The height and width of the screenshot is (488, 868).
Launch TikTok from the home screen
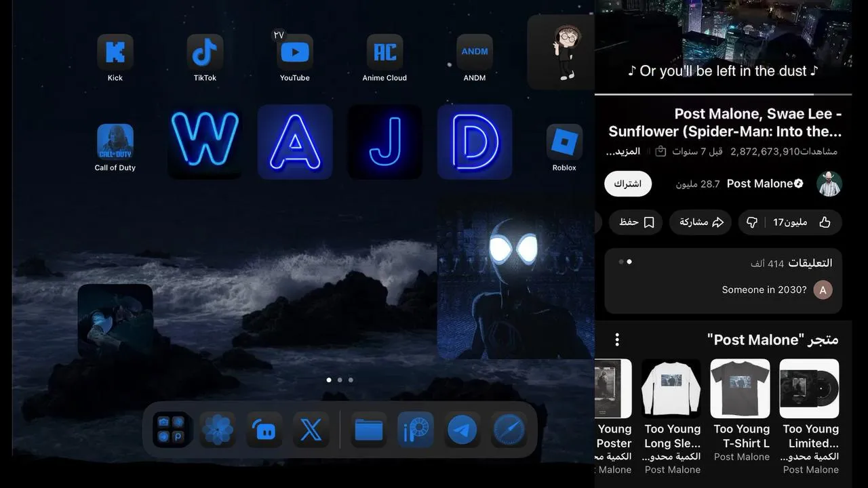point(205,52)
